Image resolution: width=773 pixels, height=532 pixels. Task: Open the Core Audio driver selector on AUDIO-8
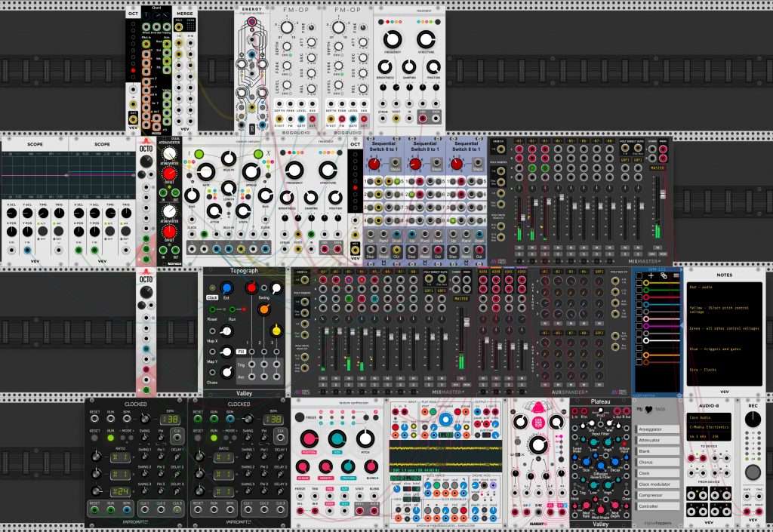click(x=709, y=418)
